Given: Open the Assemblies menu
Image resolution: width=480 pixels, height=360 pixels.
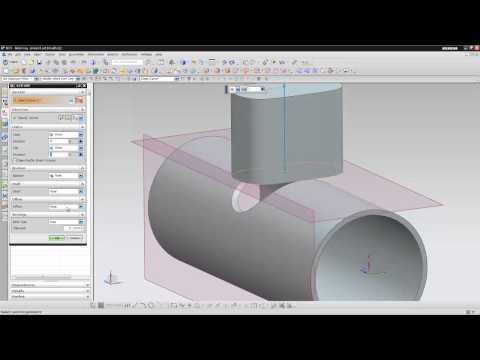Looking at the screenshot, I should pyautogui.click(x=76, y=54).
